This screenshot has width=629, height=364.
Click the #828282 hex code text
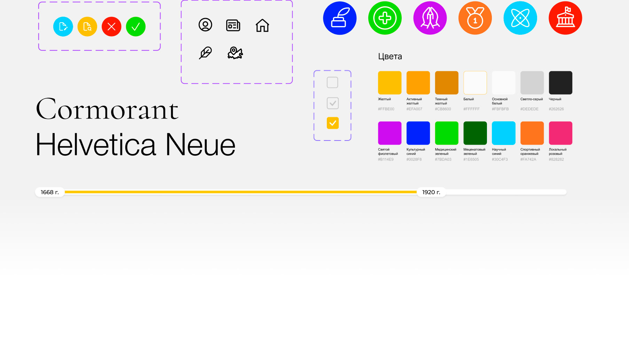click(x=556, y=160)
